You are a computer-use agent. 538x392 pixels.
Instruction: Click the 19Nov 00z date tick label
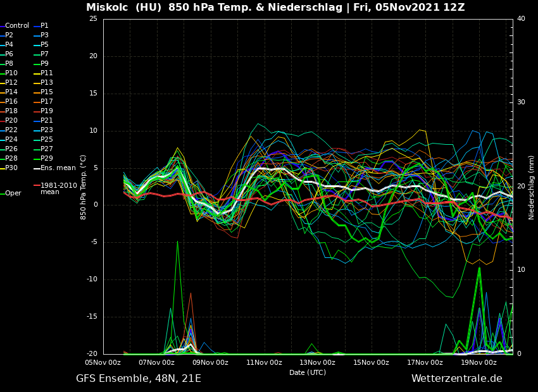tap(479, 363)
